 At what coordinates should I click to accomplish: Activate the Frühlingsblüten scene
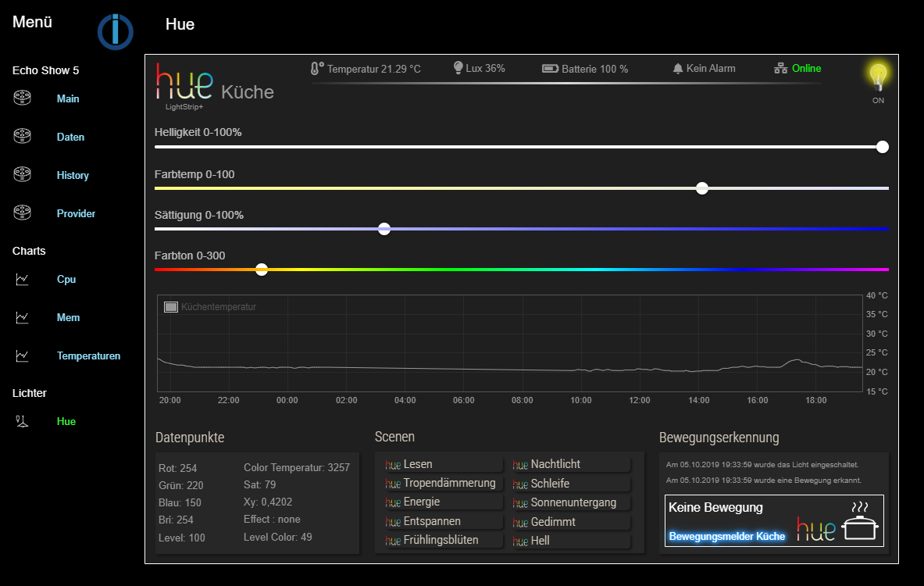(x=443, y=541)
